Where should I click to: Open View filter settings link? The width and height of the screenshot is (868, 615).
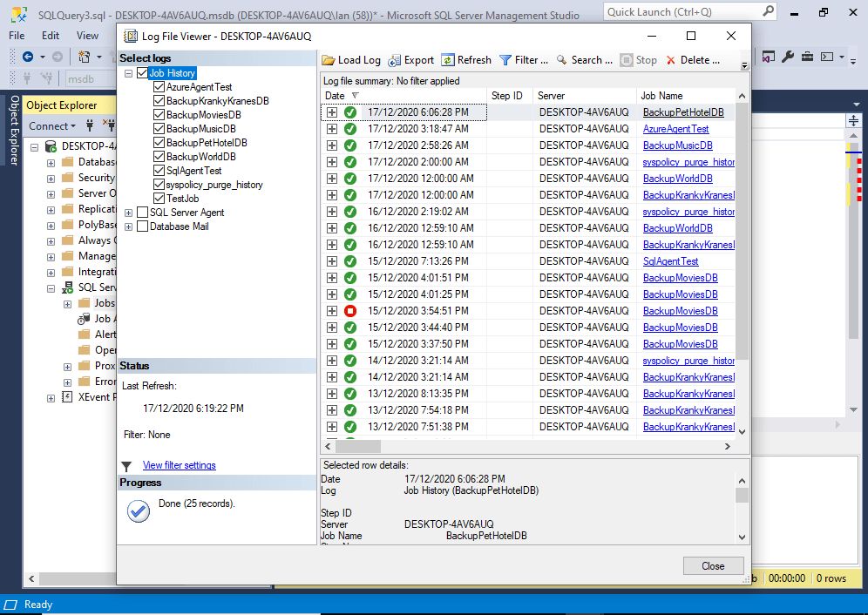pyautogui.click(x=180, y=465)
